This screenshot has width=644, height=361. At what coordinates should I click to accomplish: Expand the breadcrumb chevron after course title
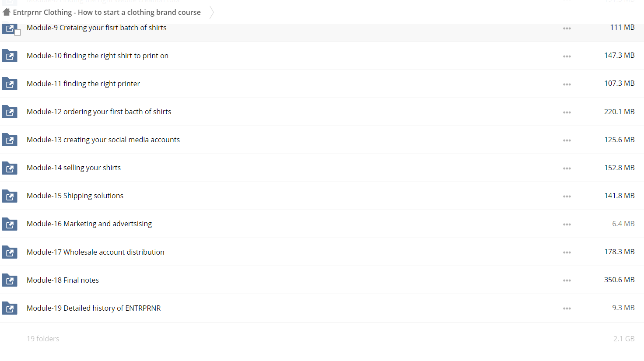212,12
